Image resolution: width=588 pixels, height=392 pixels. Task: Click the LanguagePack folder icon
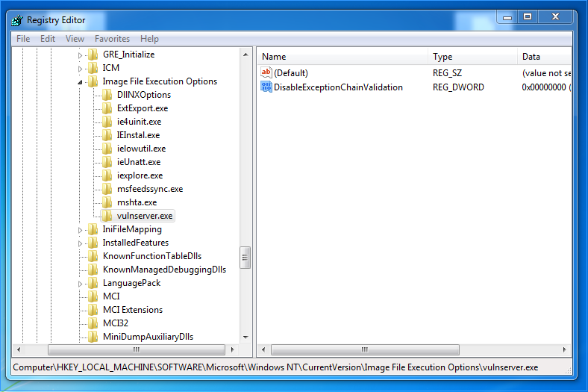pyautogui.click(x=93, y=283)
